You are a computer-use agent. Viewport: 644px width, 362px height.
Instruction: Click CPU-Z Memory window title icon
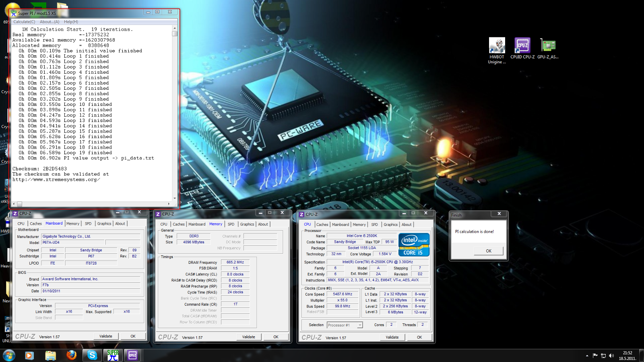[158, 214]
